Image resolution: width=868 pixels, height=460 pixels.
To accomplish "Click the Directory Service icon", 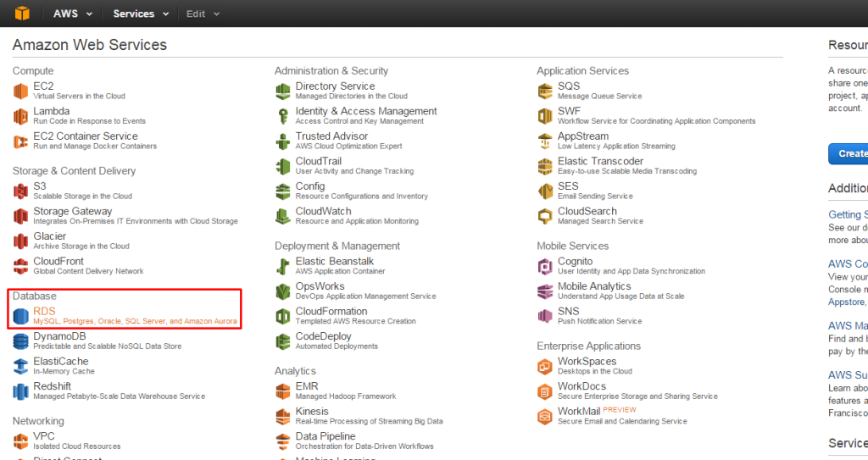I will [x=283, y=91].
